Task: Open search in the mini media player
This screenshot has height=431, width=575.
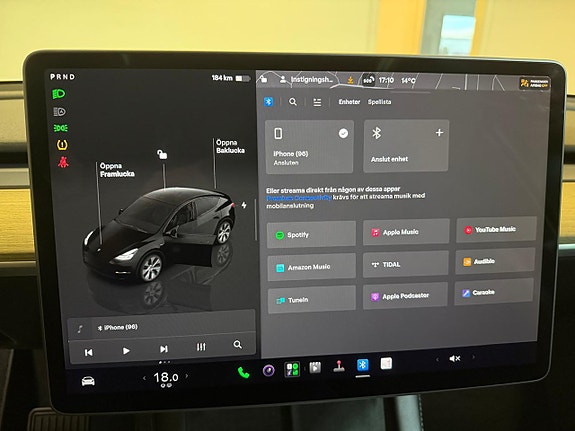Action: pos(238,344)
